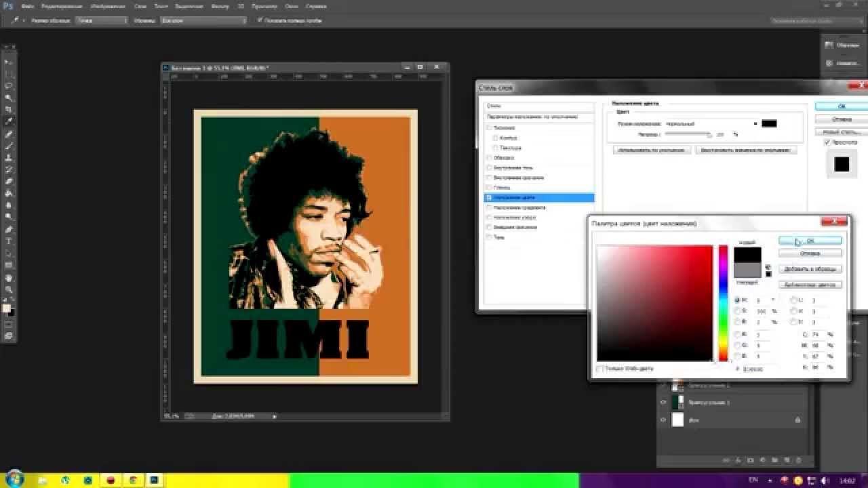Click the hex color input field
Viewport: 868px width, 488px height.
coord(757,369)
